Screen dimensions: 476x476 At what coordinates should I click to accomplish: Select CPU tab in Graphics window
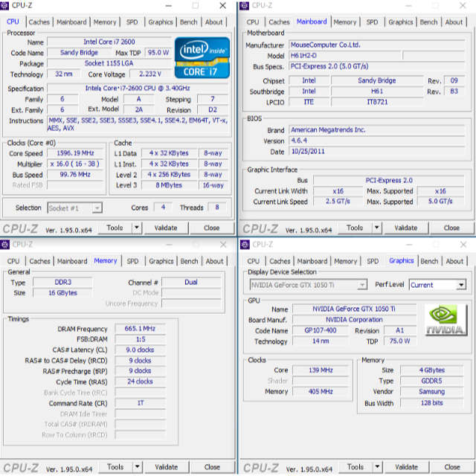(253, 261)
